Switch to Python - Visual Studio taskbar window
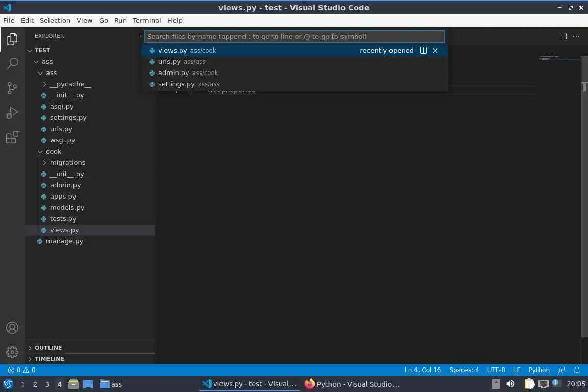588x392 pixels. tap(352, 384)
